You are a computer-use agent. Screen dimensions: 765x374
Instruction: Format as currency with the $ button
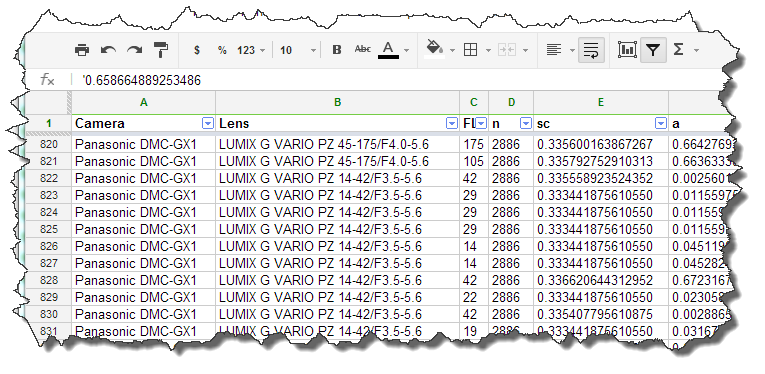click(x=197, y=50)
